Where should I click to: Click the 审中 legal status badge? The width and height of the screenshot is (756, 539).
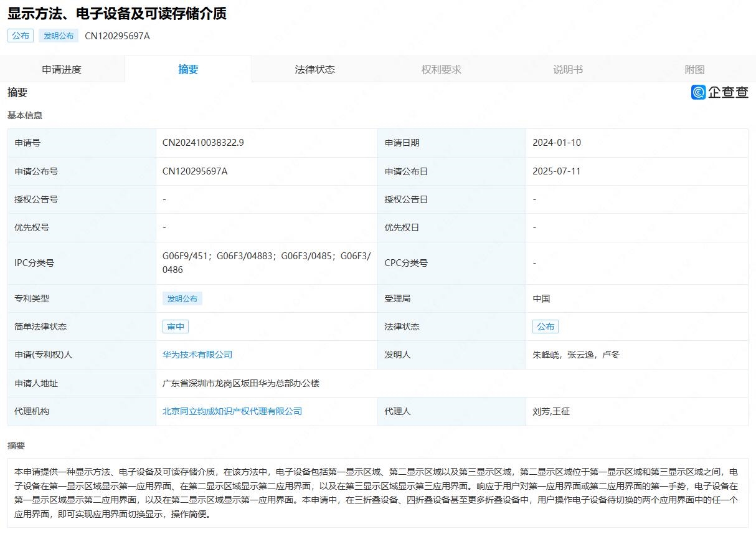tap(175, 327)
